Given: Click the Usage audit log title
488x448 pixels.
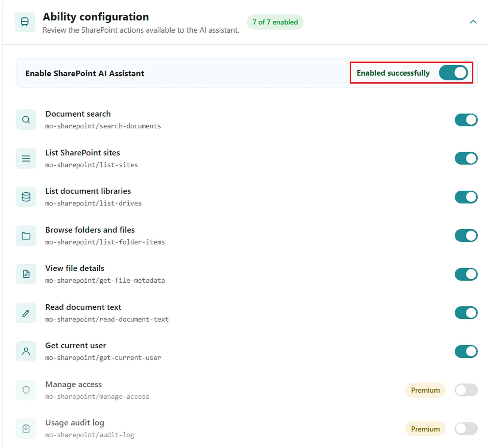Looking at the screenshot, I should (75, 423).
